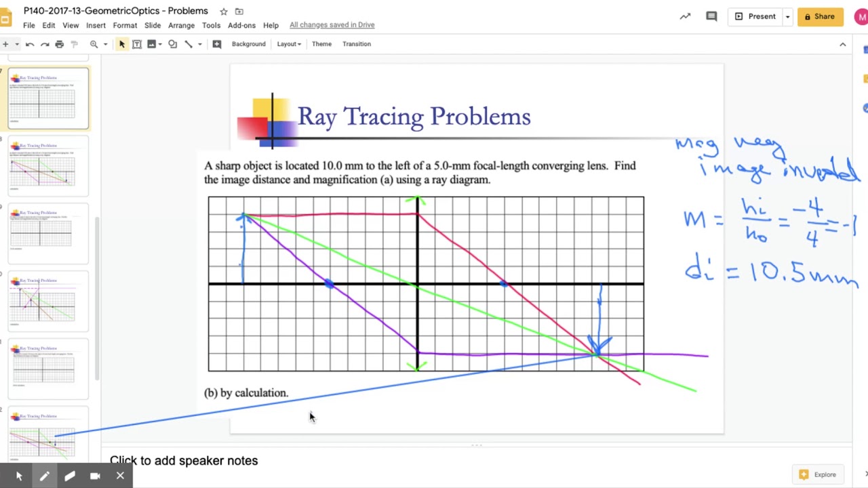Open the shape tool
Screen dimensions: 868x488
[x=173, y=44]
